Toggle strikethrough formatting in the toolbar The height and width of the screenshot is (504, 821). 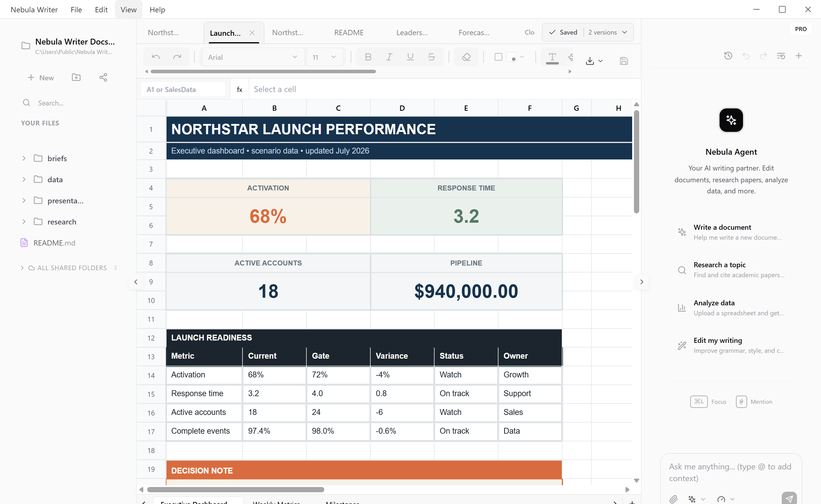[431, 57]
